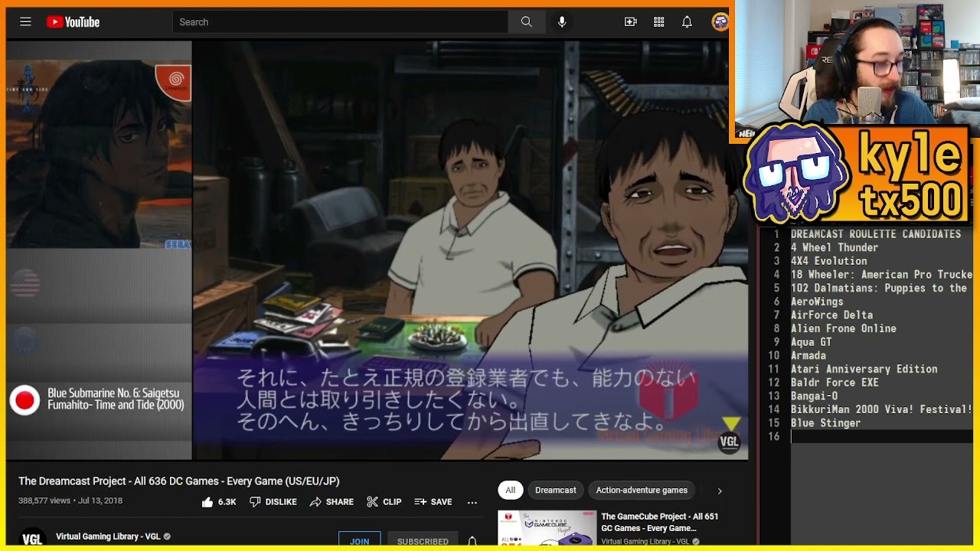Select line 'AirForce Delta' in editor
This screenshot has height=551, width=980.
pos(831,315)
